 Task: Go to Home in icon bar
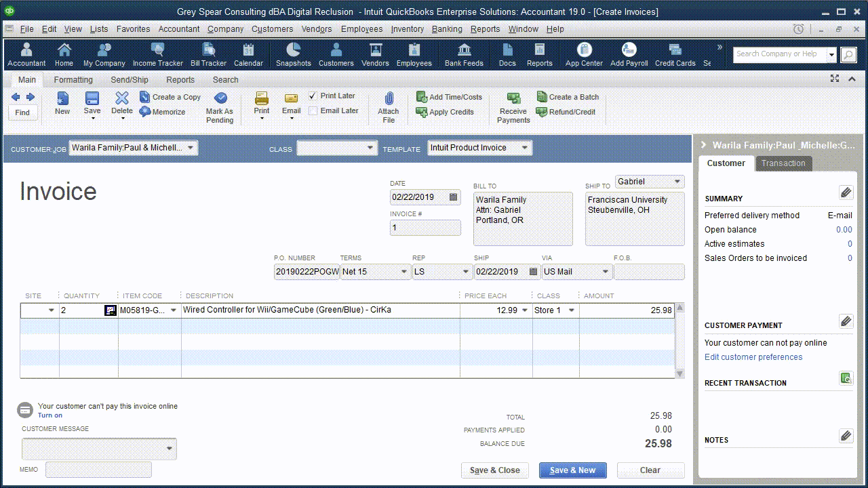[x=64, y=54]
